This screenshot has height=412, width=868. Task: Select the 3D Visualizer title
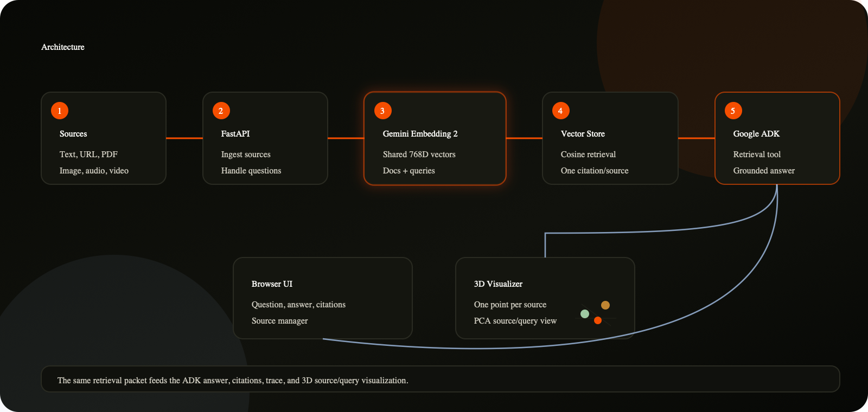[498, 284]
